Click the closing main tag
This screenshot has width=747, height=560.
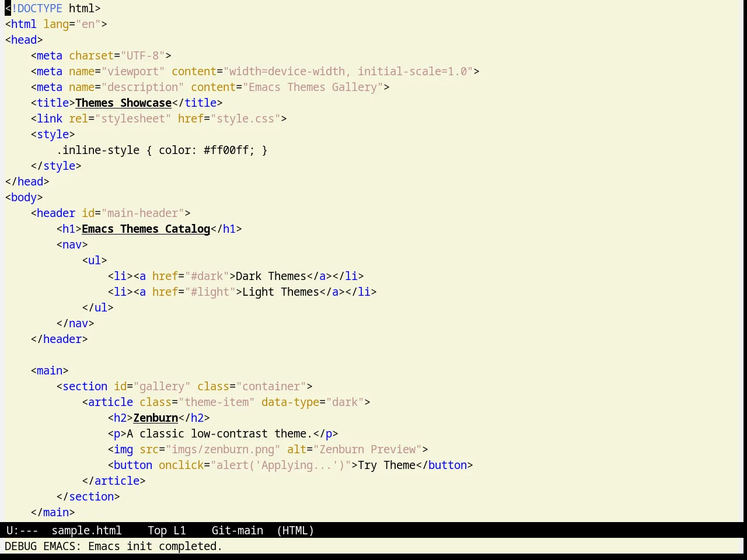[x=53, y=512]
